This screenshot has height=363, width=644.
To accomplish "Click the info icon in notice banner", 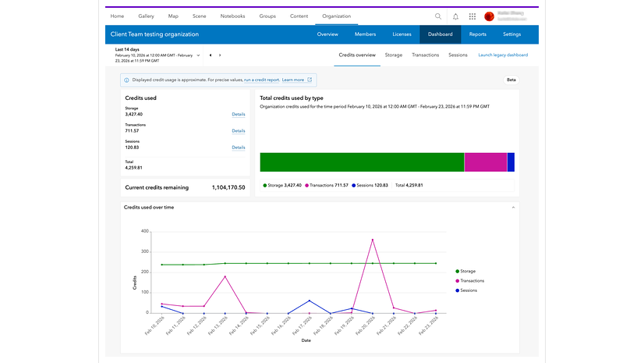I will pyautogui.click(x=127, y=80).
